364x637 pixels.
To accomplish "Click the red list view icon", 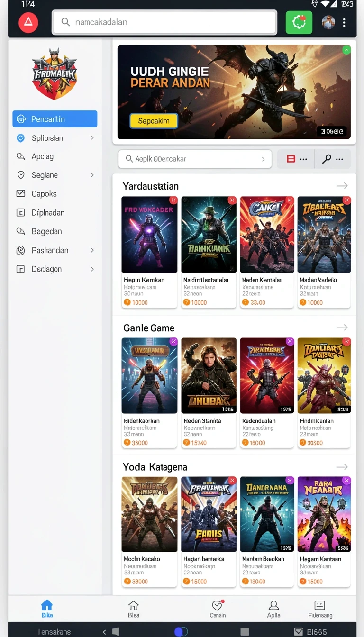I will [x=291, y=159].
